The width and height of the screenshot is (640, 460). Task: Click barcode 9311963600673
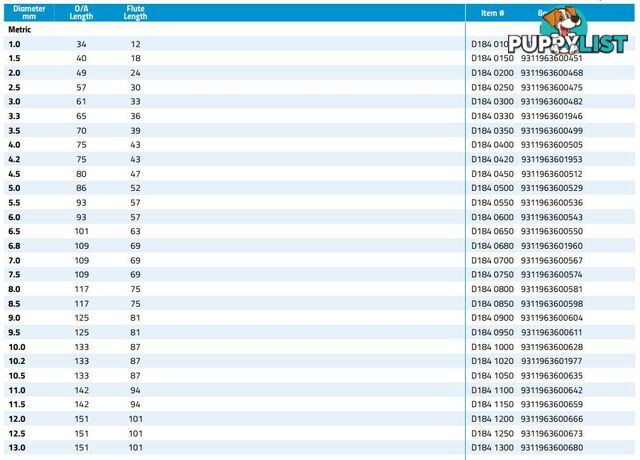pyautogui.click(x=551, y=434)
